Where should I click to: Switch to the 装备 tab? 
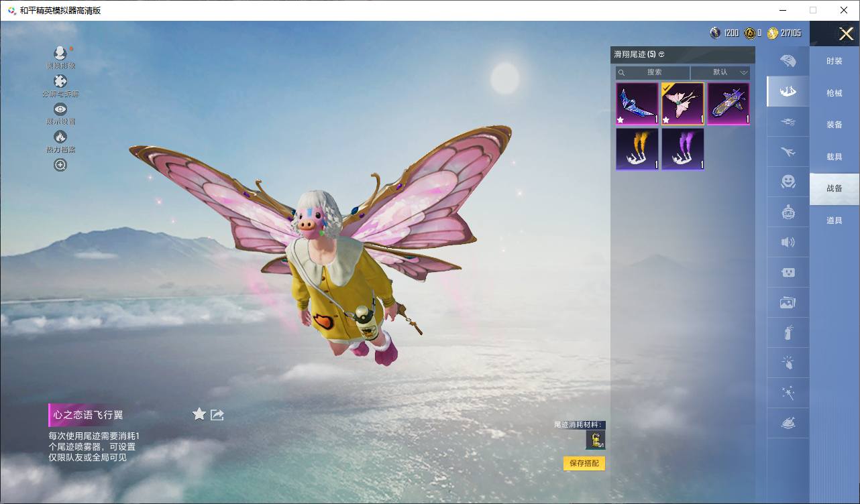[x=835, y=125]
